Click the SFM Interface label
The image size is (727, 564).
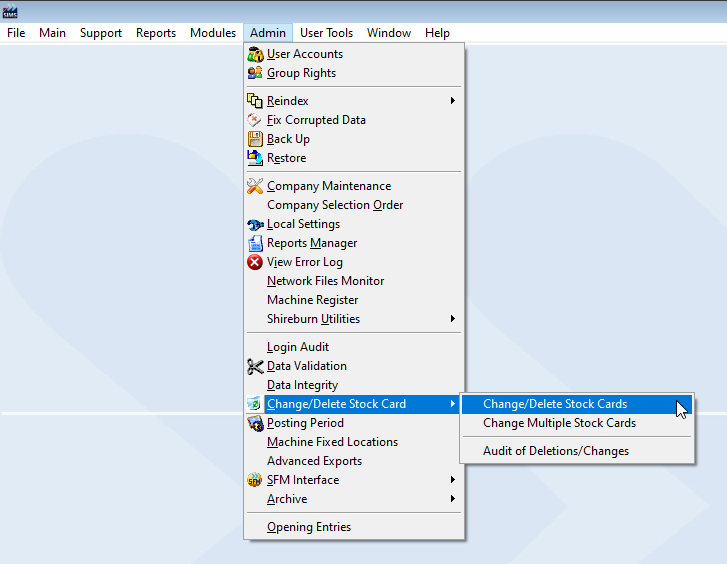303,480
